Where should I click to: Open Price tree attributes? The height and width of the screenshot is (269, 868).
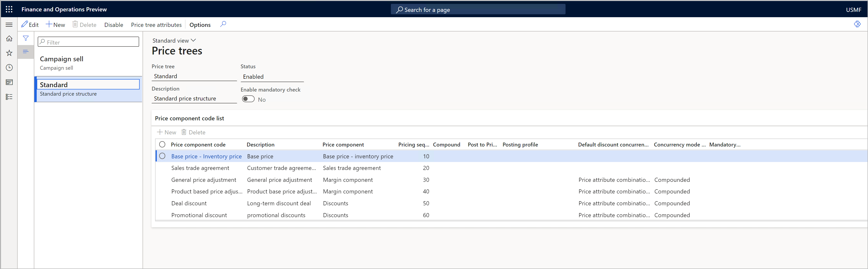pyautogui.click(x=156, y=25)
